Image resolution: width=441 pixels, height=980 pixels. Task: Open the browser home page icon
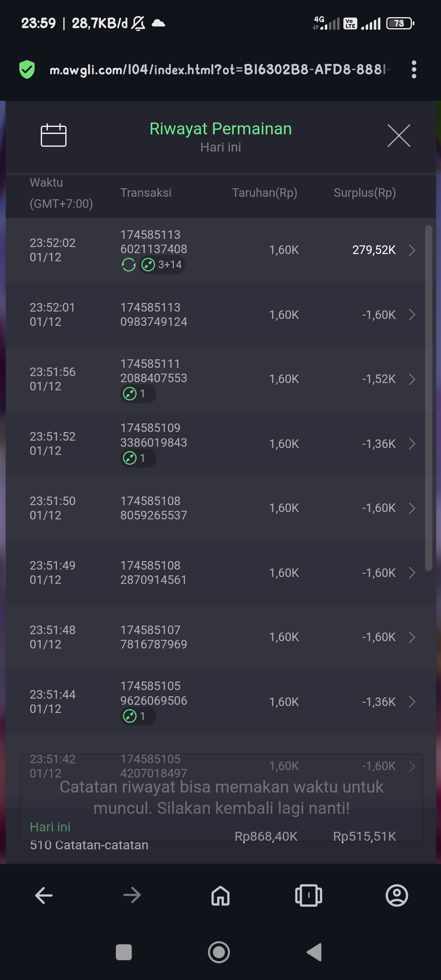pyautogui.click(x=220, y=895)
